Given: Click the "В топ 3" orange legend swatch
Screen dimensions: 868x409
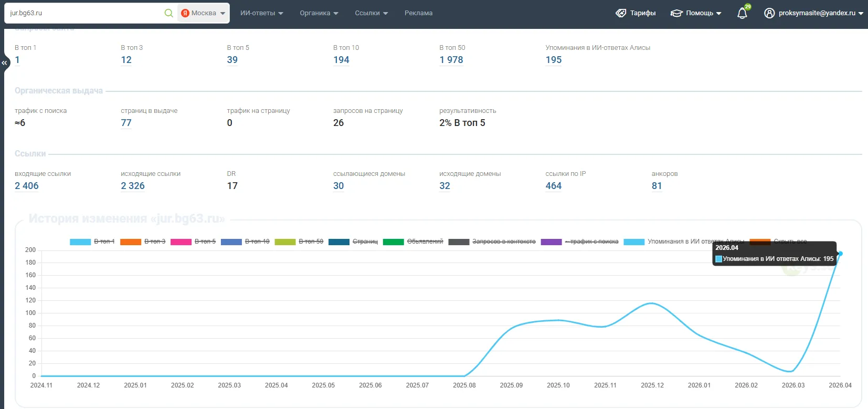Looking at the screenshot, I should tap(131, 242).
